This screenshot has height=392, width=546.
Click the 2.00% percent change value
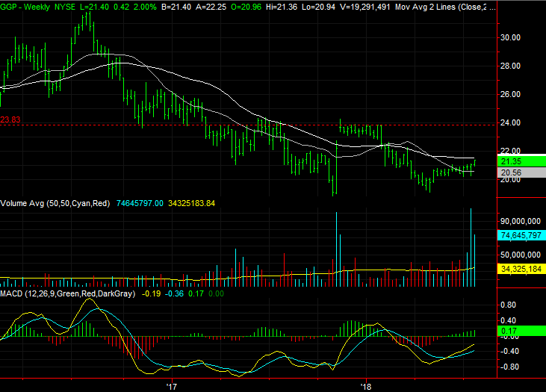(x=145, y=7)
